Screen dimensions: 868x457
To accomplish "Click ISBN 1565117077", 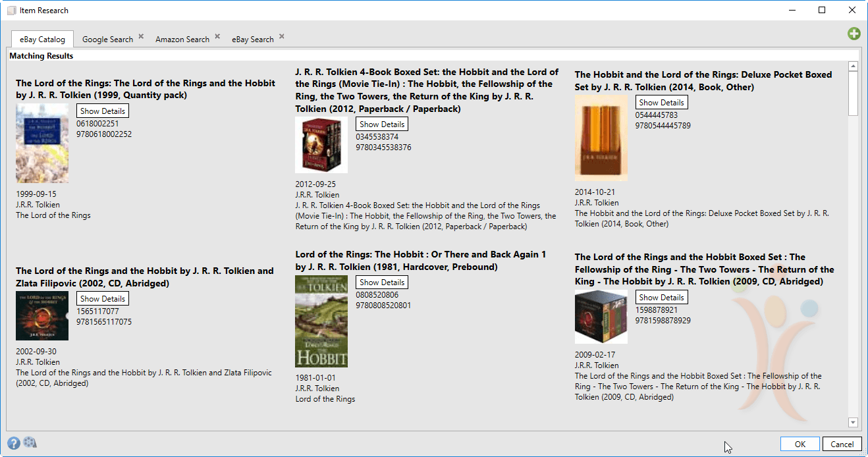I will [x=97, y=311].
